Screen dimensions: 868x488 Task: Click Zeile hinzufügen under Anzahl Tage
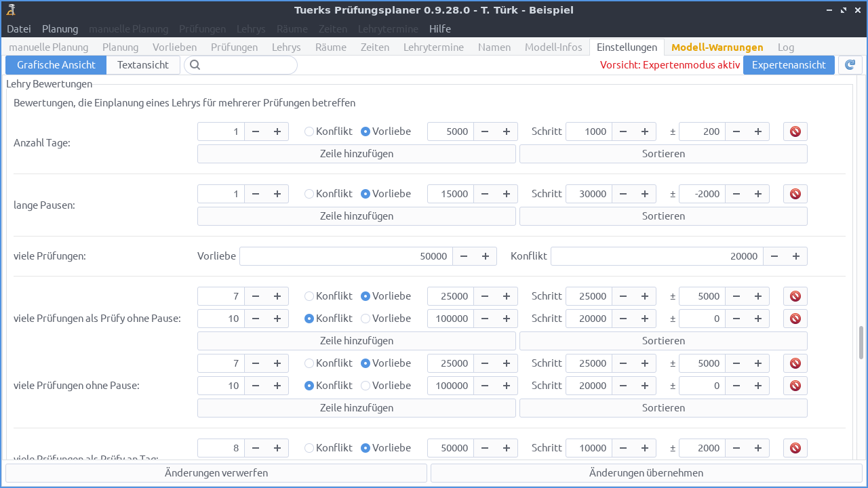pos(356,153)
